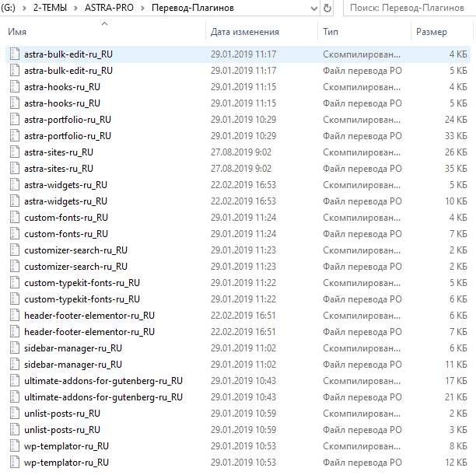The width and height of the screenshot is (476, 475).
Task: Click the refresh button beside the address bar
Action: click(x=327, y=8)
